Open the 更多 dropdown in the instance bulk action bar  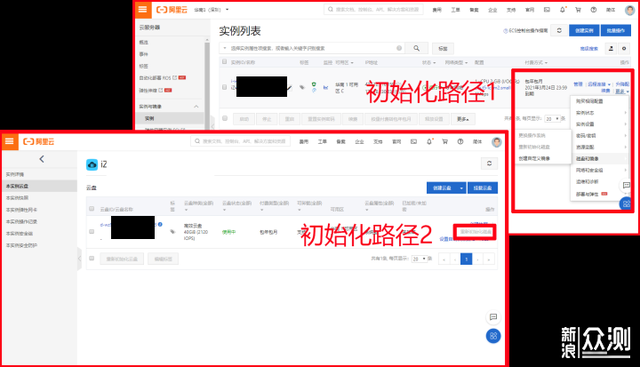click(463, 119)
